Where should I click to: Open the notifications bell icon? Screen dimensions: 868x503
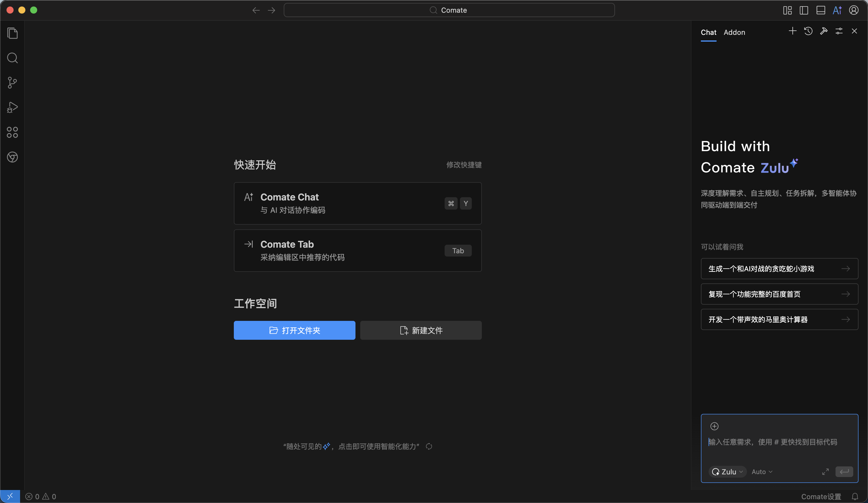[x=855, y=497]
